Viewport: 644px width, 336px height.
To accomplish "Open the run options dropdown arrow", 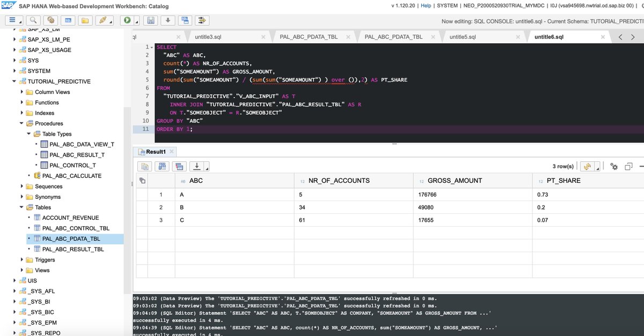I will point(137,21).
